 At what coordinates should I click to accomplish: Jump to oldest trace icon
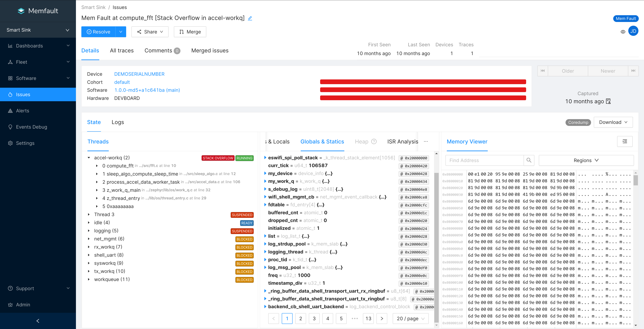coord(543,71)
